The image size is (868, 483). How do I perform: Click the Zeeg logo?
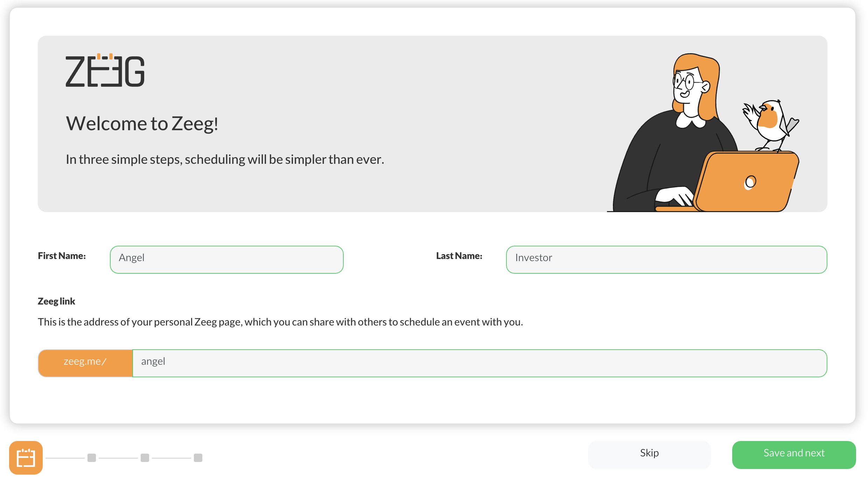pos(105,71)
